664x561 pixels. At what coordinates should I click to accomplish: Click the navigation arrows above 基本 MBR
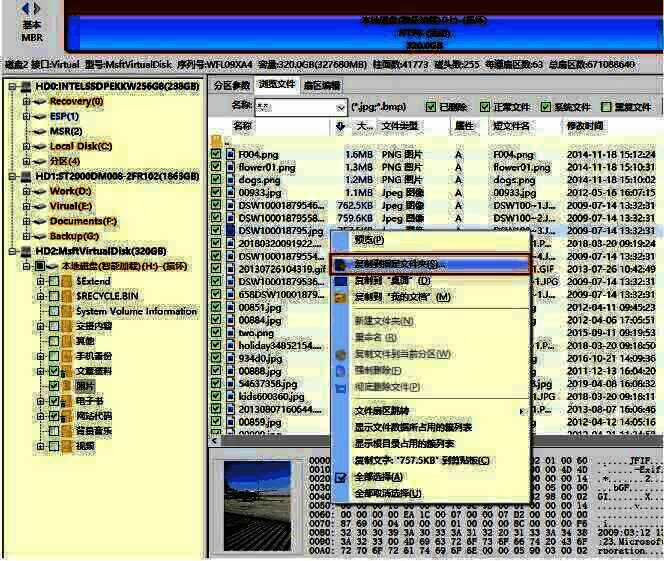pos(31,8)
